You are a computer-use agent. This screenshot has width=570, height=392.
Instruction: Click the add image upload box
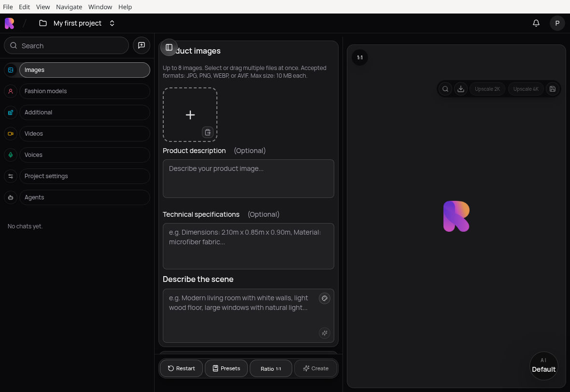[x=190, y=115]
